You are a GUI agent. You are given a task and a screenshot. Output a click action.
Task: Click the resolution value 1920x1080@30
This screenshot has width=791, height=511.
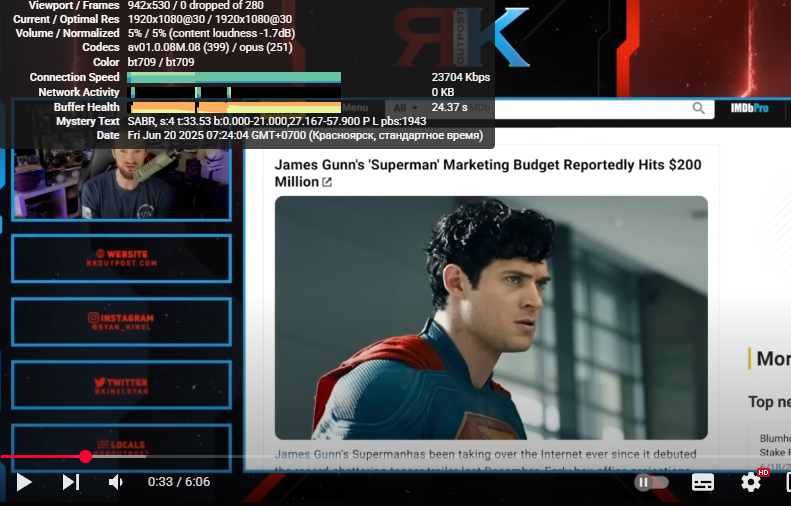[210, 19]
